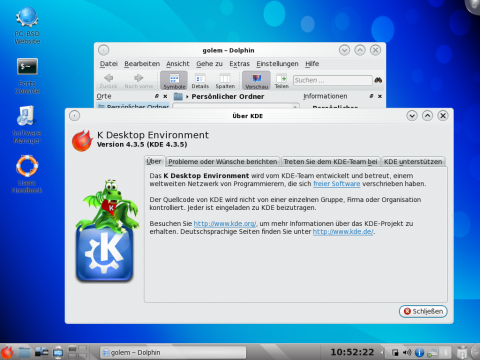Open the http://www.kde.de/ link
The image size is (480, 360).
coord(343,232)
